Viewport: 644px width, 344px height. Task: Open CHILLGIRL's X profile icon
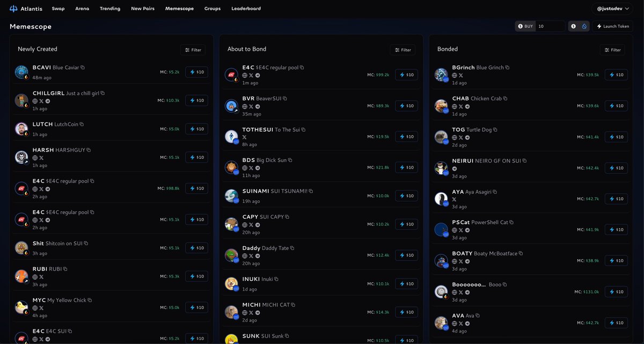click(x=41, y=101)
